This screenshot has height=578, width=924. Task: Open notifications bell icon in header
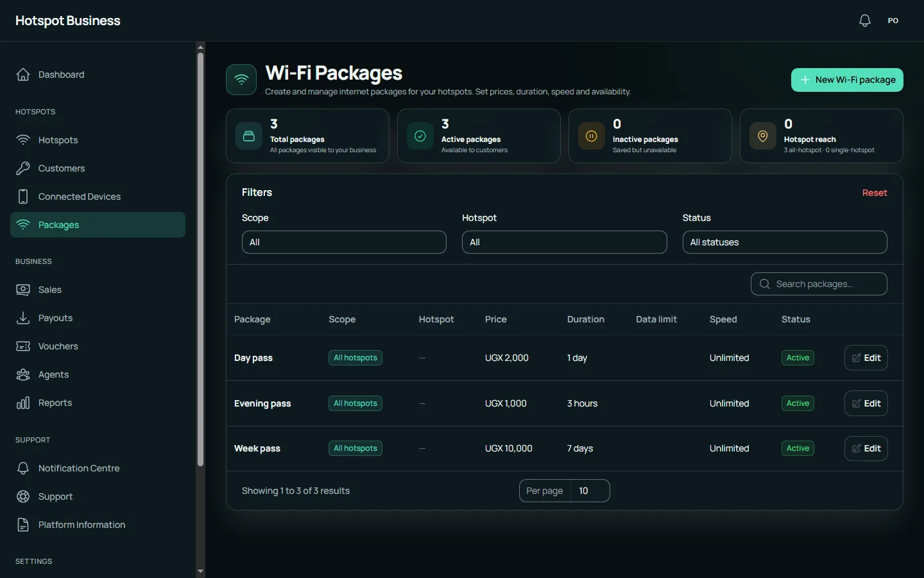point(865,21)
